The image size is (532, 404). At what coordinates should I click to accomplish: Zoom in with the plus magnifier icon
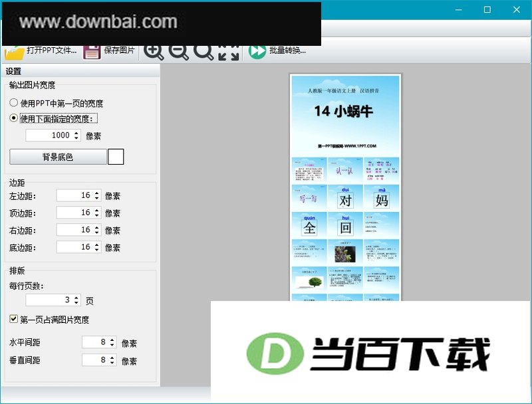(x=154, y=52)
